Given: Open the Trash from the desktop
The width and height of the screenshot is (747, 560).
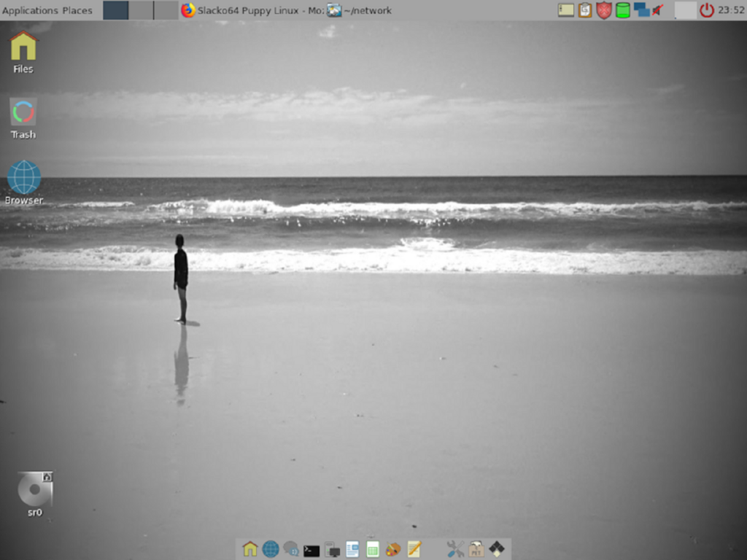Looking at the screenshot, I should [23, 113].
